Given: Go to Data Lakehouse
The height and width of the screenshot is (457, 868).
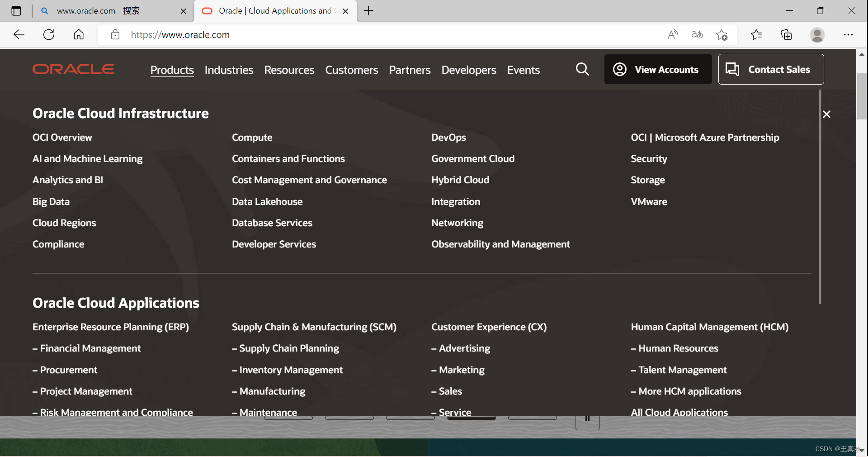Looking at the screenshot, I should (267, 202).
